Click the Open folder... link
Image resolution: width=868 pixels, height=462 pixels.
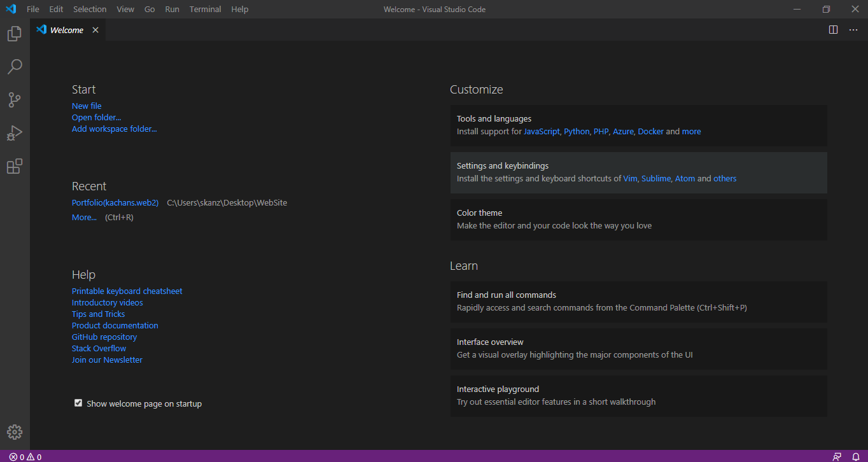pos(96,117)
